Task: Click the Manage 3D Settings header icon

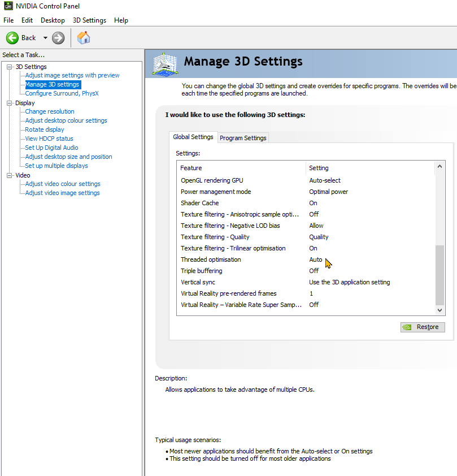Action: (x=165, y=64)
